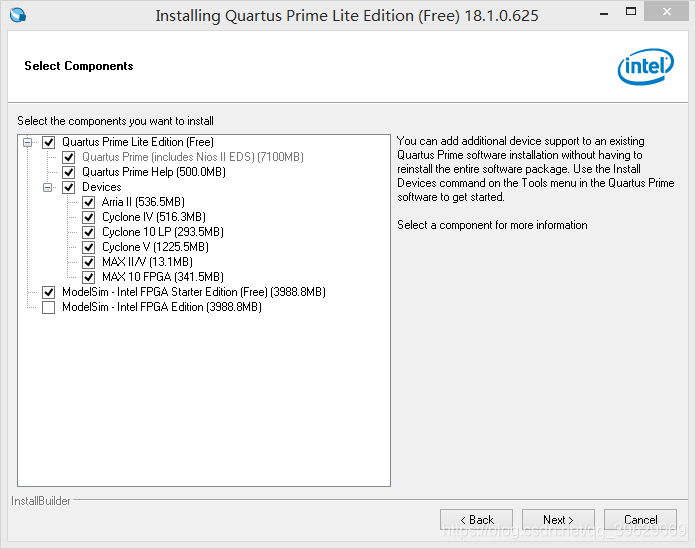696x549 pixels.
Task: Uncheck the Quartus Prime Help checkbox
Action: (68, 173)
